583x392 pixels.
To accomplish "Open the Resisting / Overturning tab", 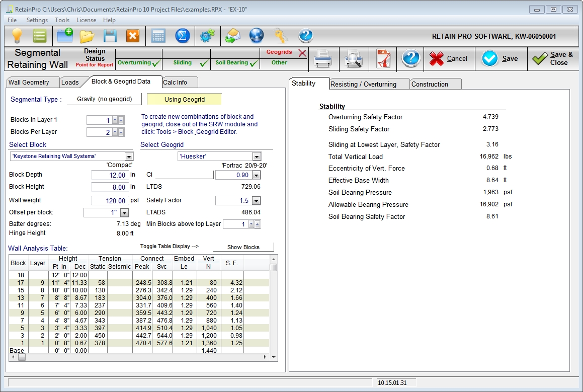I will coord(363,84).
